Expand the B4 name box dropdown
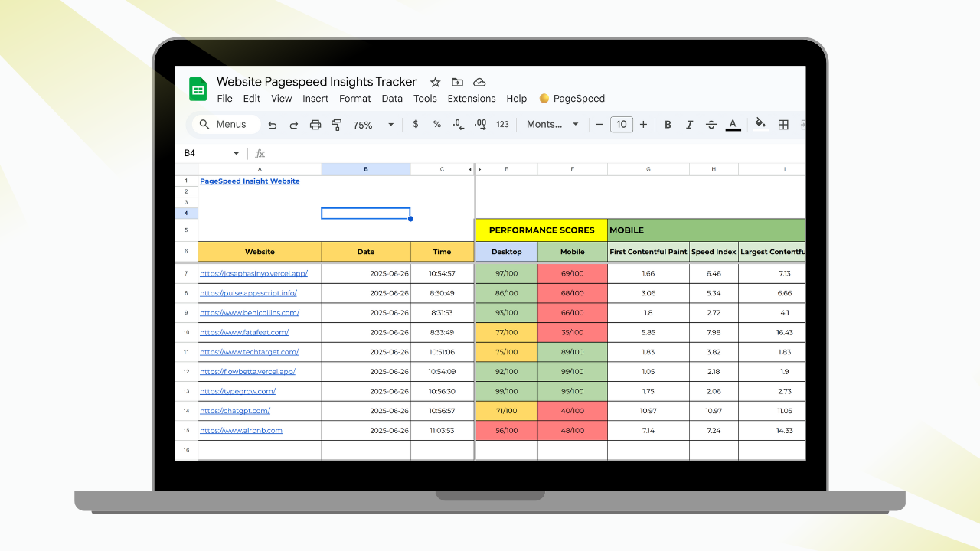980x551 pixels. [x=236, y=153]
